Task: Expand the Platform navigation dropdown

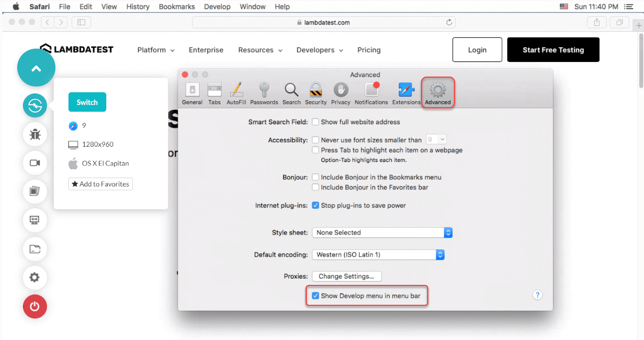Action: pos(156,50)
